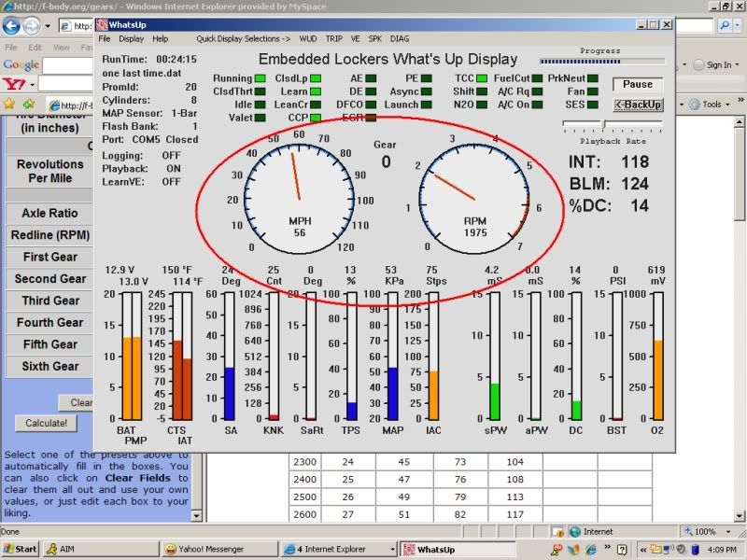The width and height of the screenshot is (747, 560).
Task: Click the Yahoo! Y! toolbar logo
Action: (x=14, y=84)
